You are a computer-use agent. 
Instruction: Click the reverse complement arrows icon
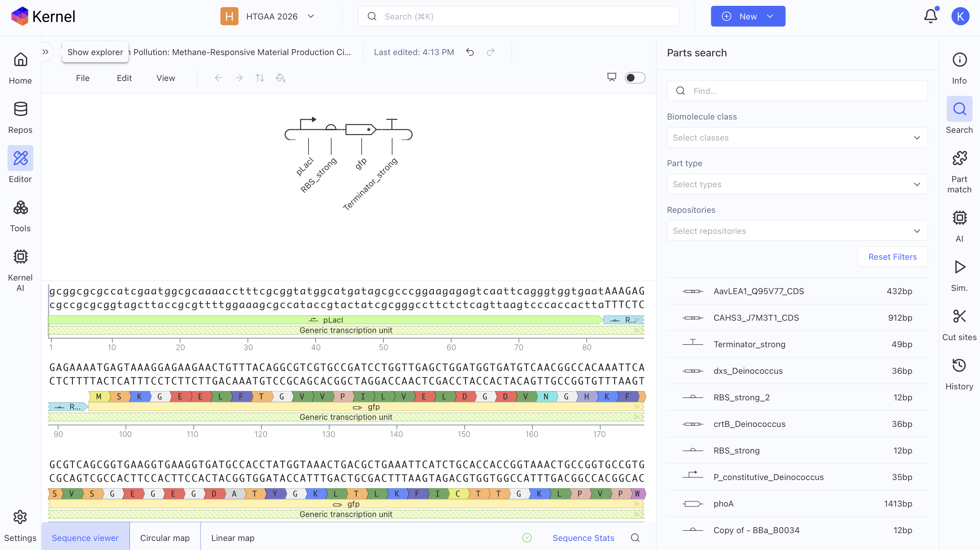click(260, 78)
